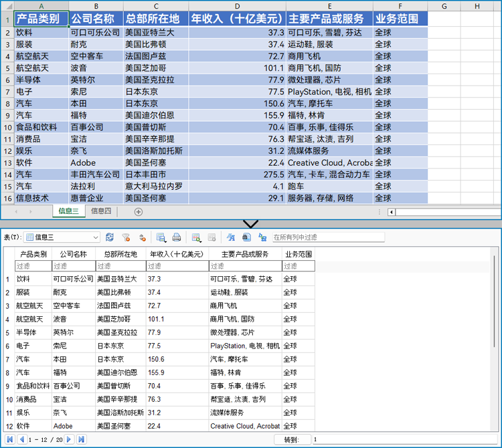Sort by the 公司名称 column header in the lower table

[x=74, y=254]
